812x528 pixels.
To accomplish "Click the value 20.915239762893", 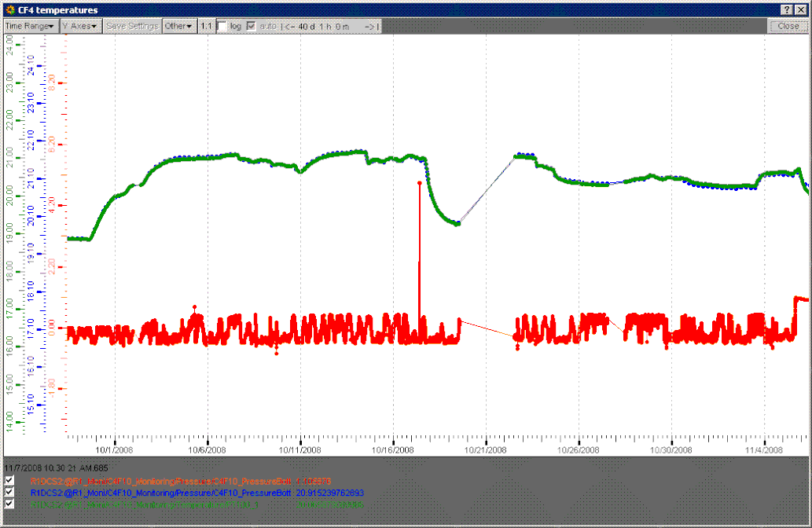I will pyautogui.click(x=330, y=493).
